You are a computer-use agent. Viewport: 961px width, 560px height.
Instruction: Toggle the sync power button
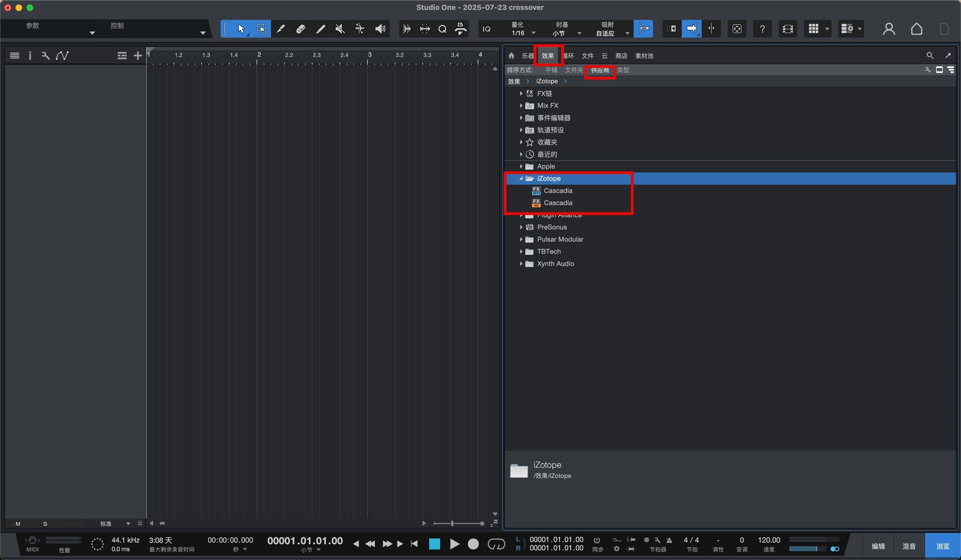coord(597,540)
